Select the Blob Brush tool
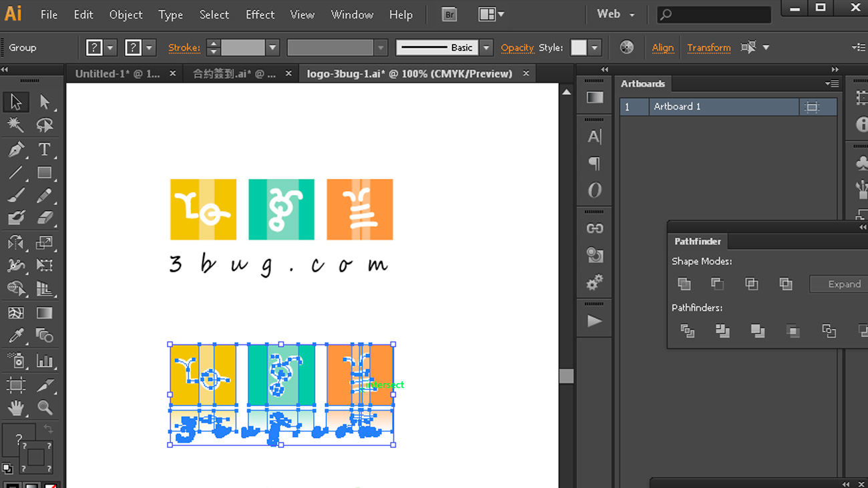 point(15,218)
